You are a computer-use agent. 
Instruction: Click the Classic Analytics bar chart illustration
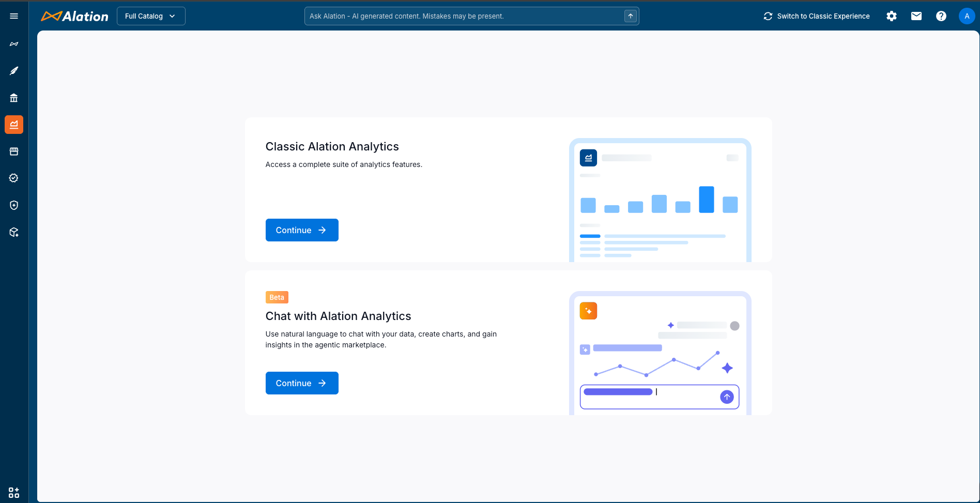tap(660, 200)
